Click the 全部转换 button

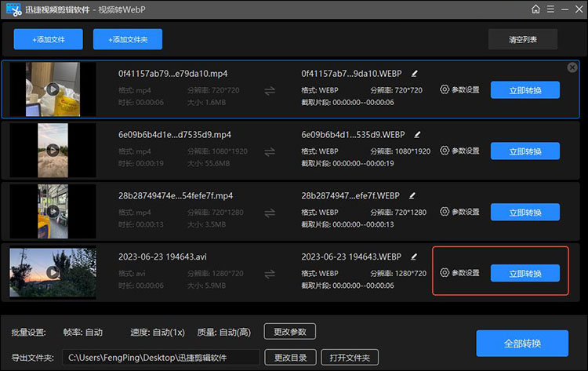522,344
